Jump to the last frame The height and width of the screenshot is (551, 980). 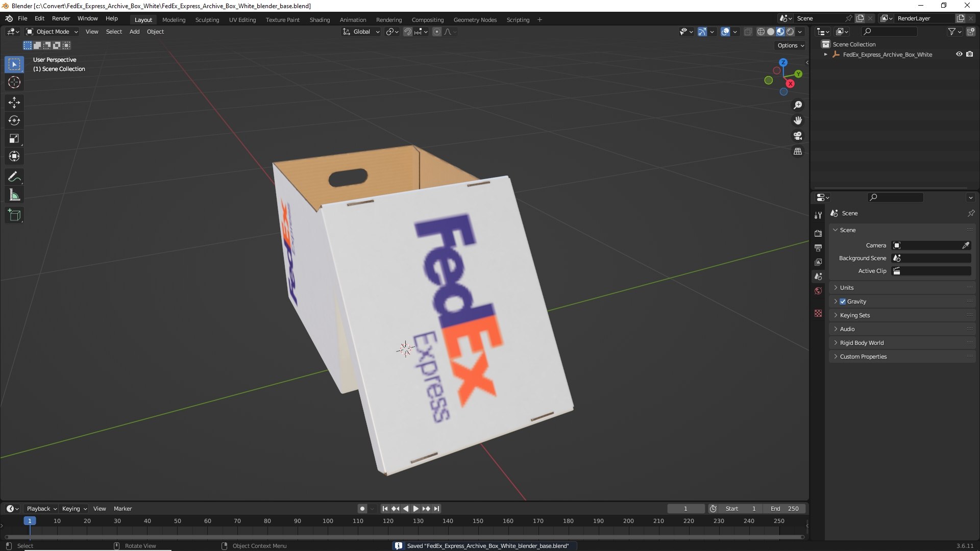436,509
